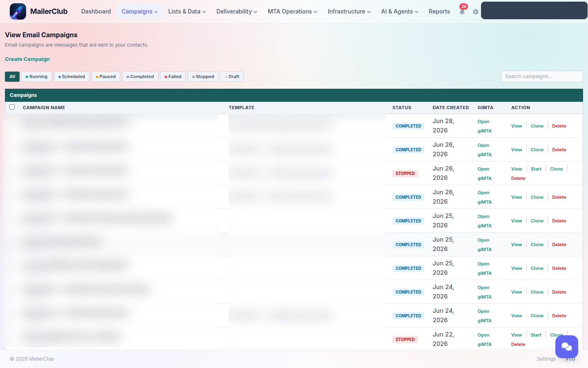The width and height of the screenshot is (588, 368).
Task: Expand the Infrastructure menu
Action: click(x=349, y=11)
